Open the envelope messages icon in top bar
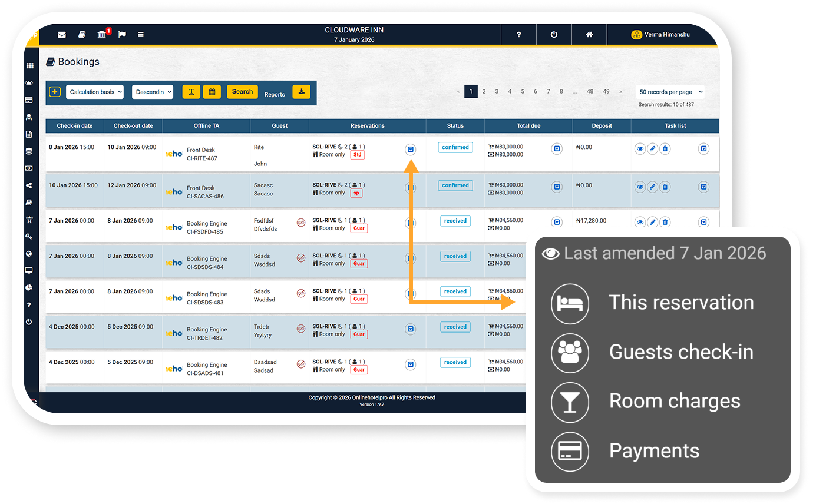 62,35
